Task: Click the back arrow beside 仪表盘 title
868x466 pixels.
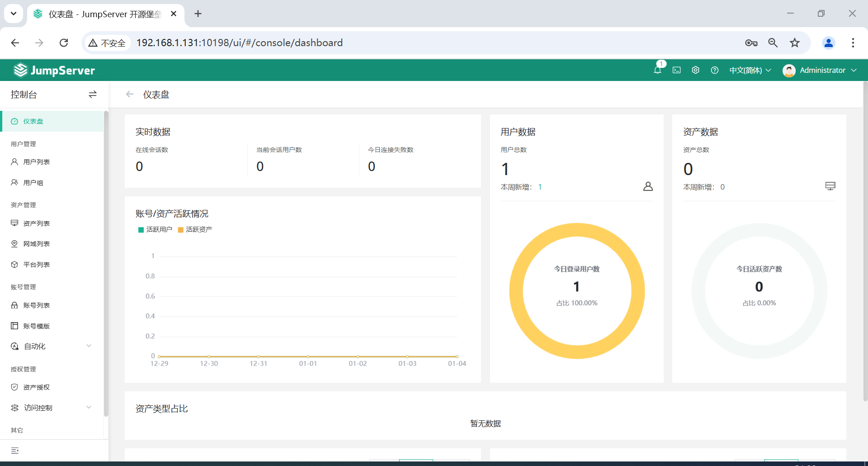Action: coord(130,94)
